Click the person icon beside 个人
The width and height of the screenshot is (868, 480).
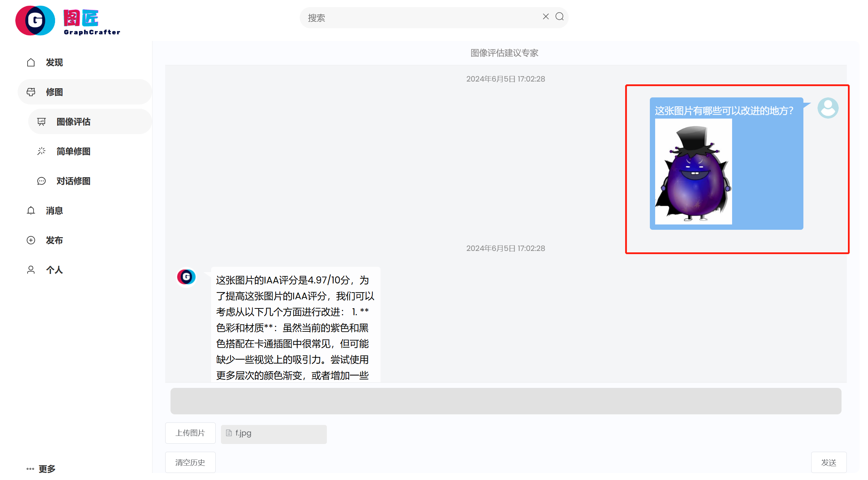(x=31, y=270)
